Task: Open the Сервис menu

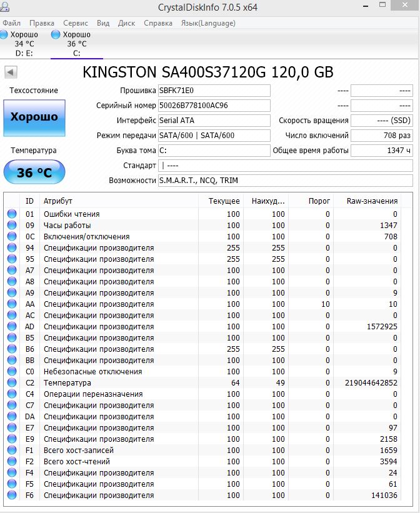Action: tap(75, 23)
